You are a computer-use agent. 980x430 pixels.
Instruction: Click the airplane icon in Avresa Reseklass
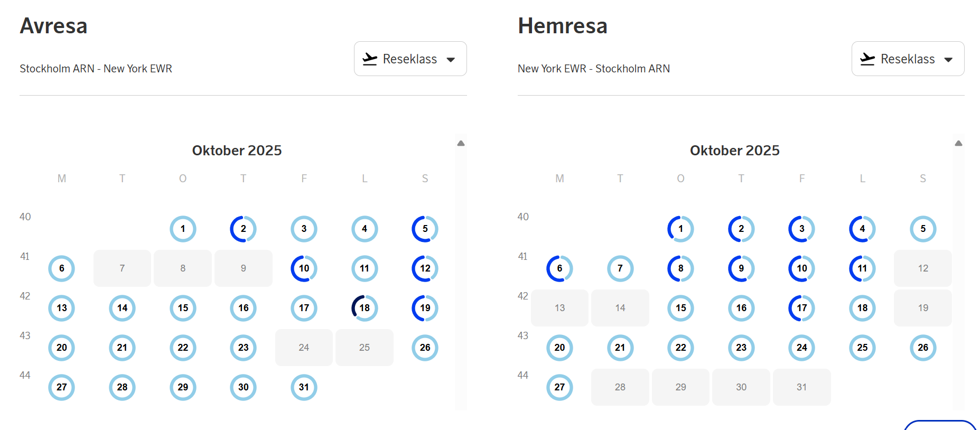[370, 59]
